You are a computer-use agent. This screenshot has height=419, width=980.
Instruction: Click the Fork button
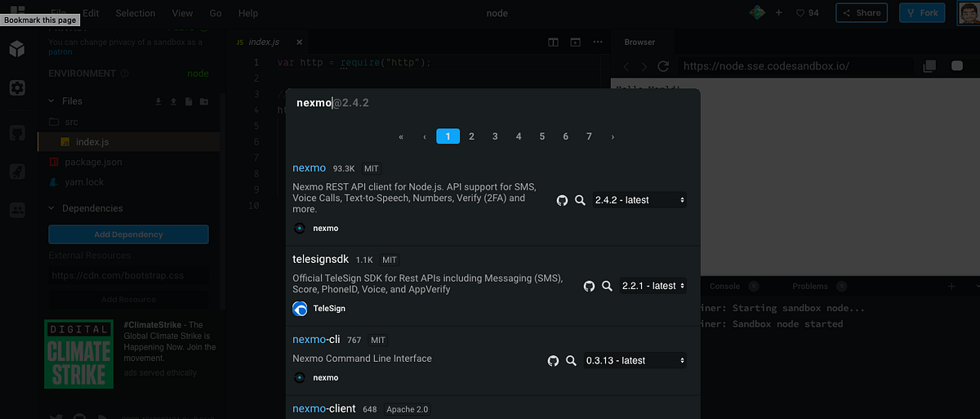tap(922, 13)
